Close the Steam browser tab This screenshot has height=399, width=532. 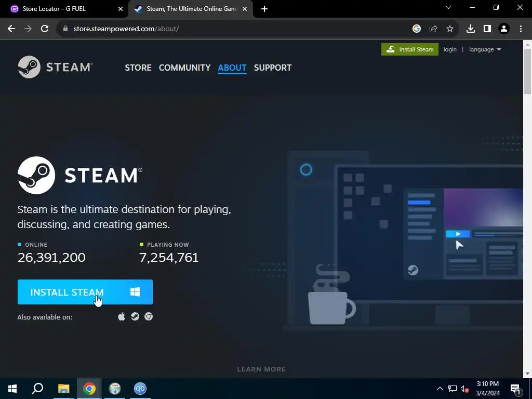click(x=245, y=9)
